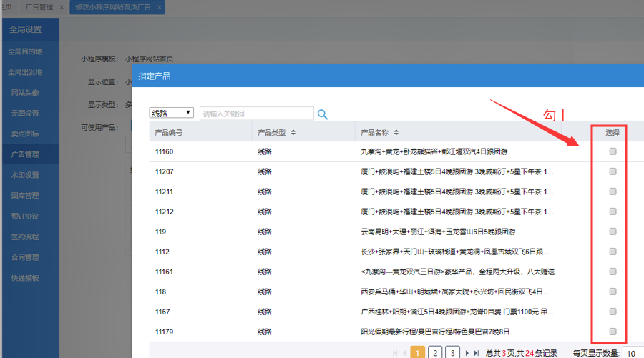Open the 线路 product type dropdown
The image size is (644, 358).
click(x=172, y=113)
